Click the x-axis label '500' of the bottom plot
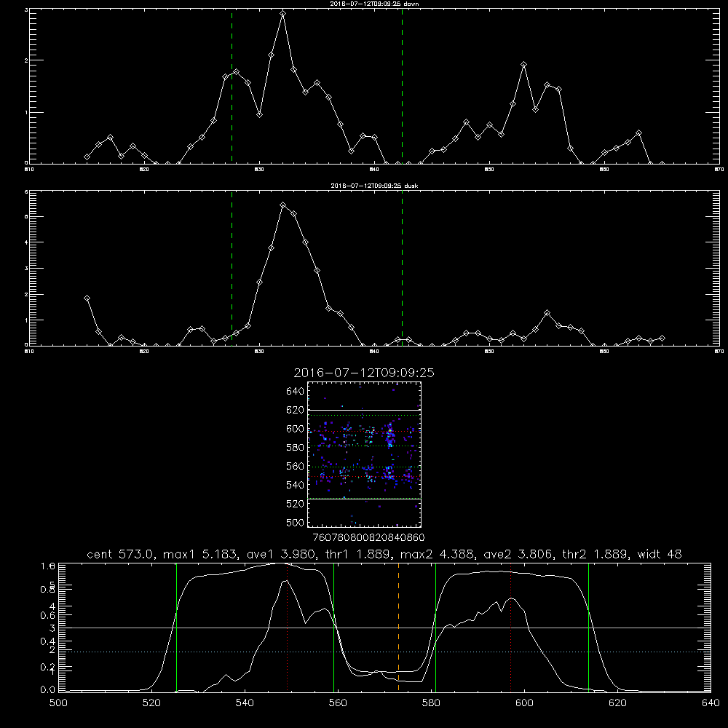This screenshot has width=728, height=728. tap(58, 703)
